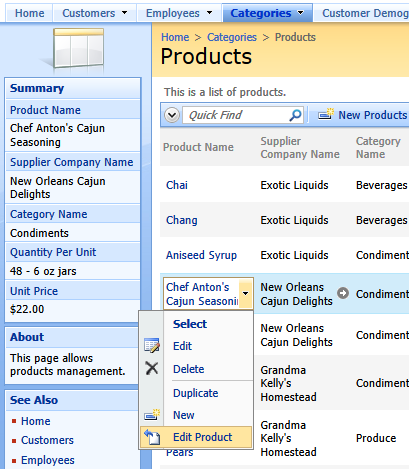Open the Categories tab
Viewport: 409px width, 469px height.
tap(267, 13)
